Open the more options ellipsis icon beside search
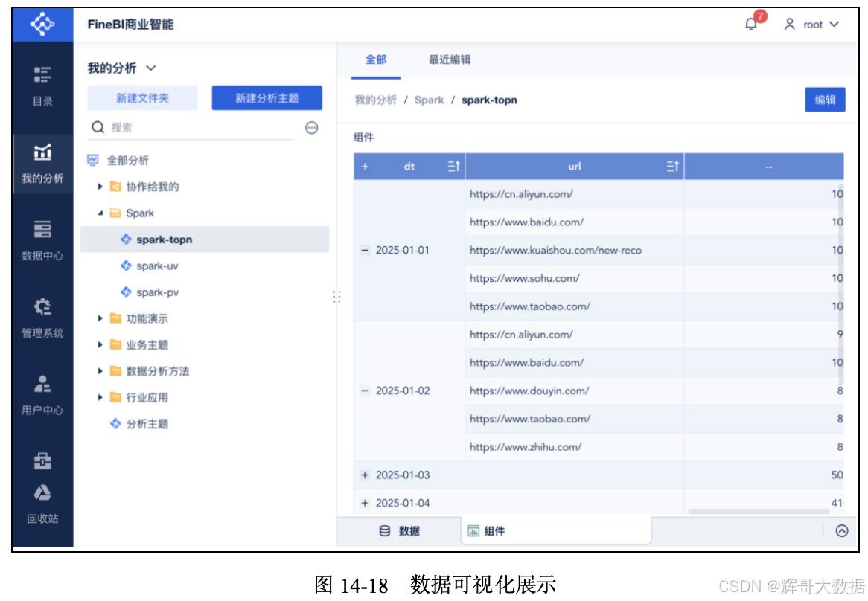 coord(312,128)
